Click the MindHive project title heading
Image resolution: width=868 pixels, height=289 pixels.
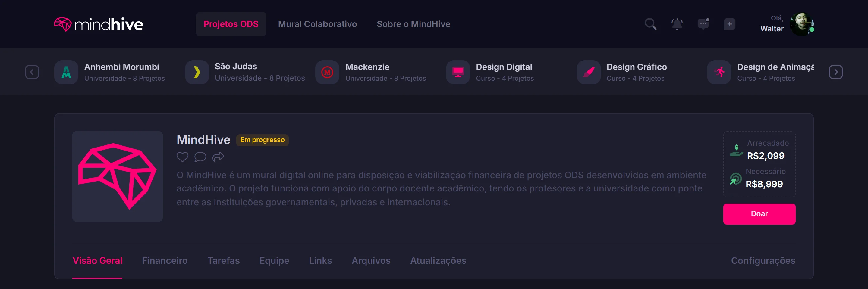pyautogui.click(x=203, y=140)
